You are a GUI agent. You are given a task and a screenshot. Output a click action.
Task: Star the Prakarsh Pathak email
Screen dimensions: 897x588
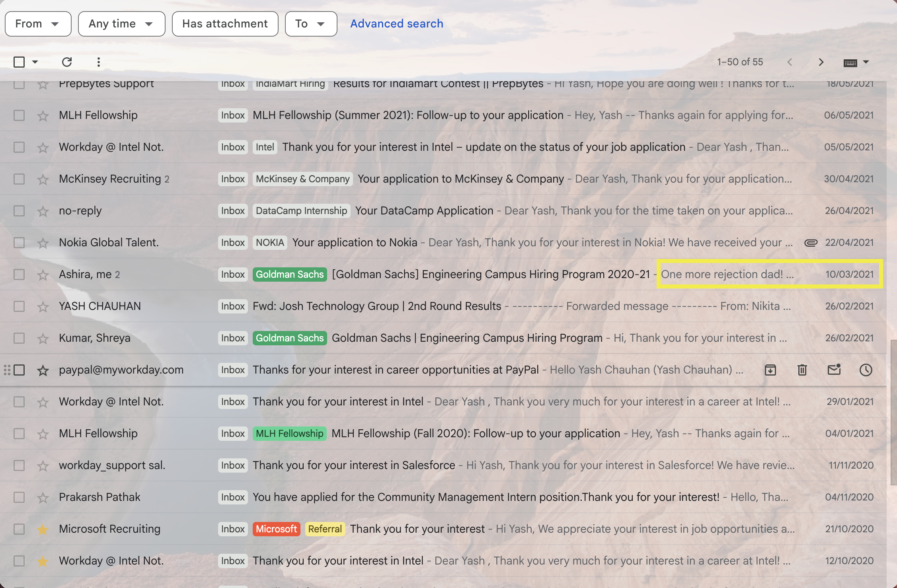click(43, 498)
